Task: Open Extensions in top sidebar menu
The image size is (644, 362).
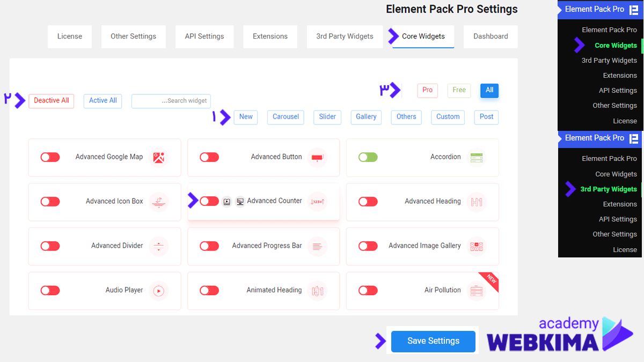Action: (620, 76)
